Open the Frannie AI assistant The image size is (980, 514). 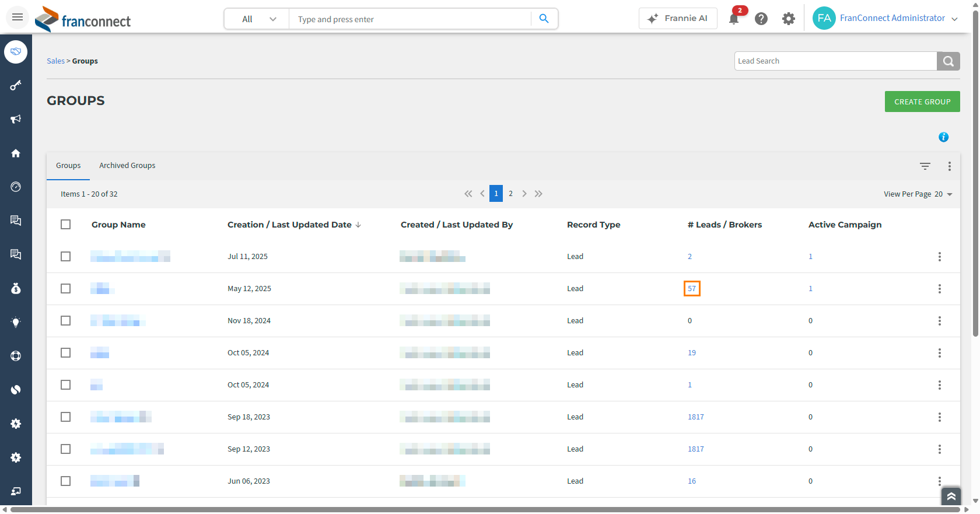point(678,18)
